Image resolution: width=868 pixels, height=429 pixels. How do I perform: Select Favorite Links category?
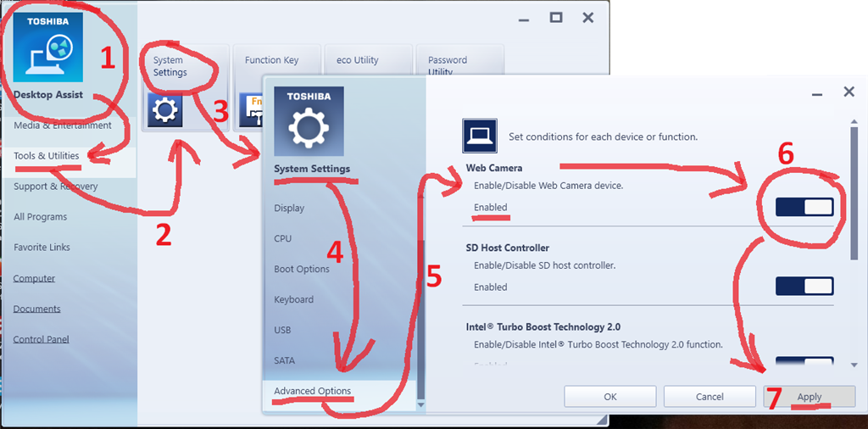[42, 248]
